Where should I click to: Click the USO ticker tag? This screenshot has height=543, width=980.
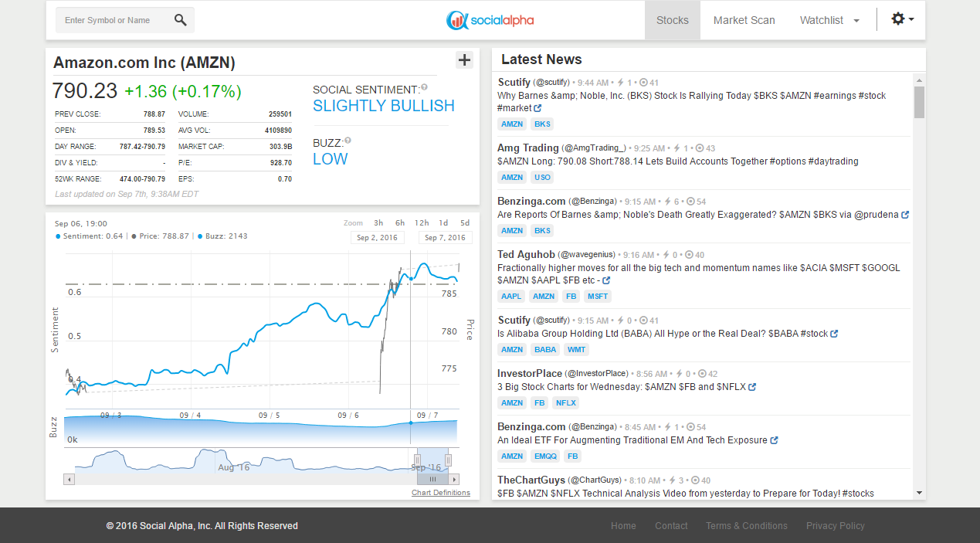(x=542, y=178)
